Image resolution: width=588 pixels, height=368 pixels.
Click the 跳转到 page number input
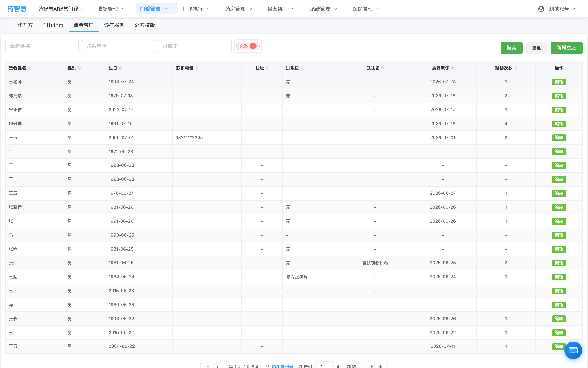point(324,365)
